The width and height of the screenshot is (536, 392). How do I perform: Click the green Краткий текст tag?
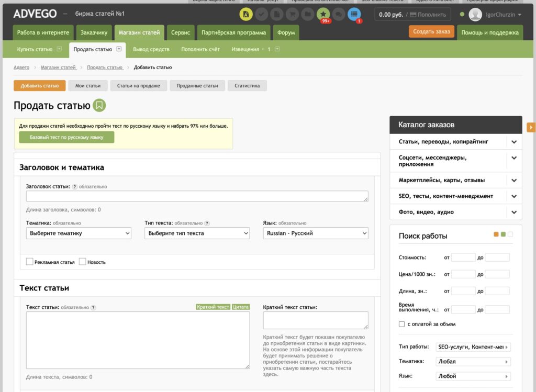click(213, 307)
